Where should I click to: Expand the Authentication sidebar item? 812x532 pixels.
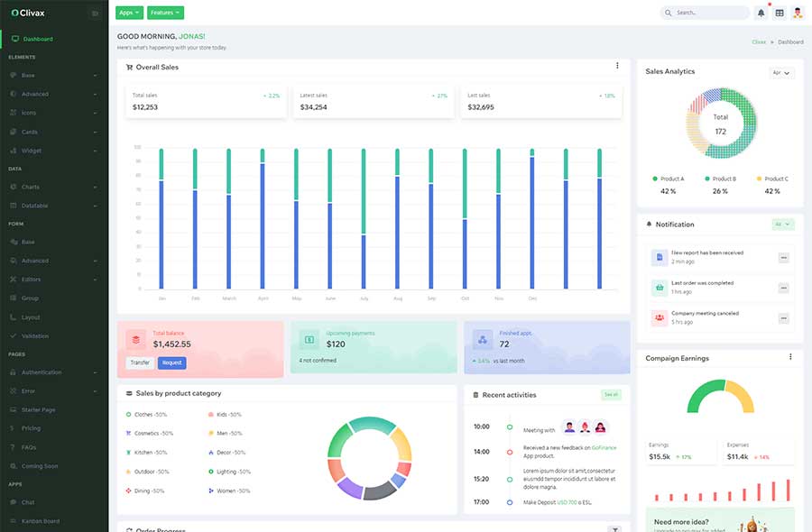coord(54,372)
